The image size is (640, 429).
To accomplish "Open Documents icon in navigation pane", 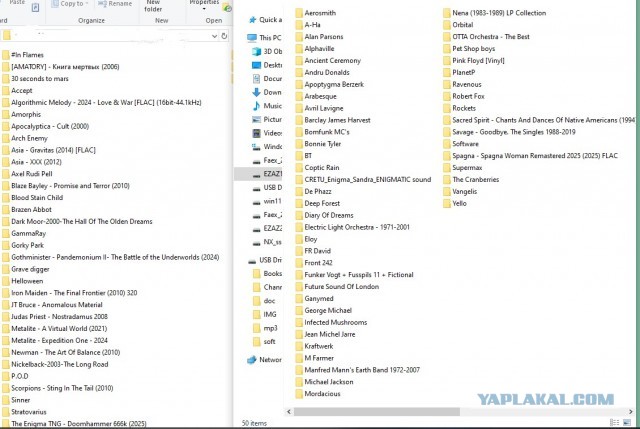I will coord(256,79).
